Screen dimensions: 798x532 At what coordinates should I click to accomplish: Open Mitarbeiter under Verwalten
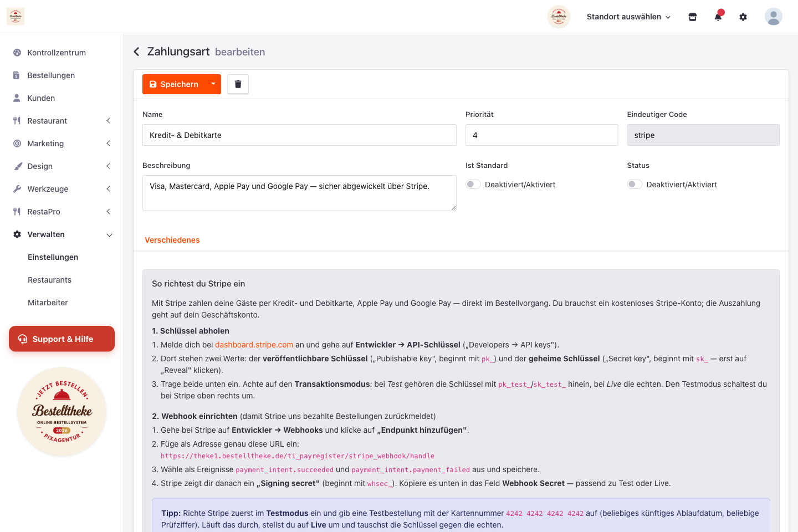48,303
